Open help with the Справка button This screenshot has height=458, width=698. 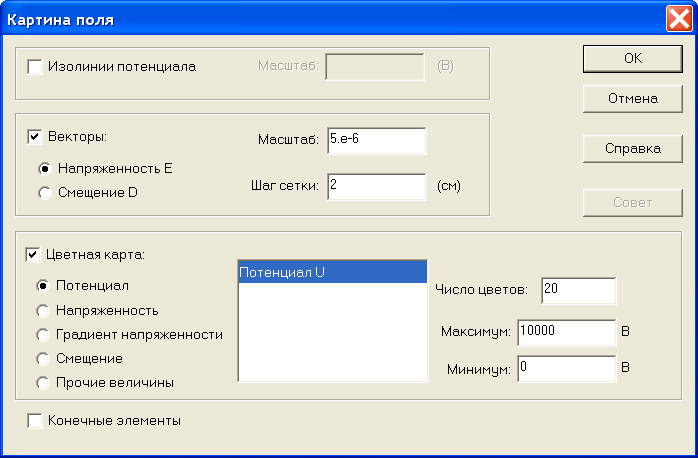tap(633, 149)
